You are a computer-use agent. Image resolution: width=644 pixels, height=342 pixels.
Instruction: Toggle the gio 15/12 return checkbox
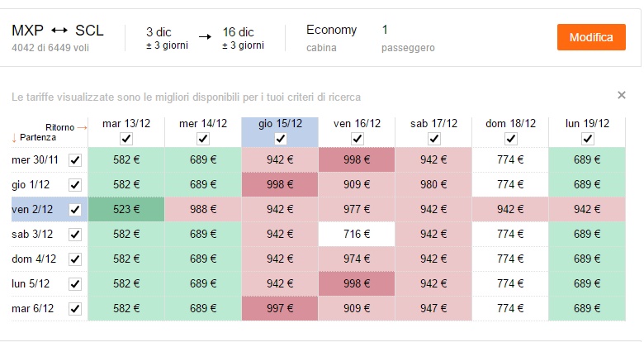[280, 139]
